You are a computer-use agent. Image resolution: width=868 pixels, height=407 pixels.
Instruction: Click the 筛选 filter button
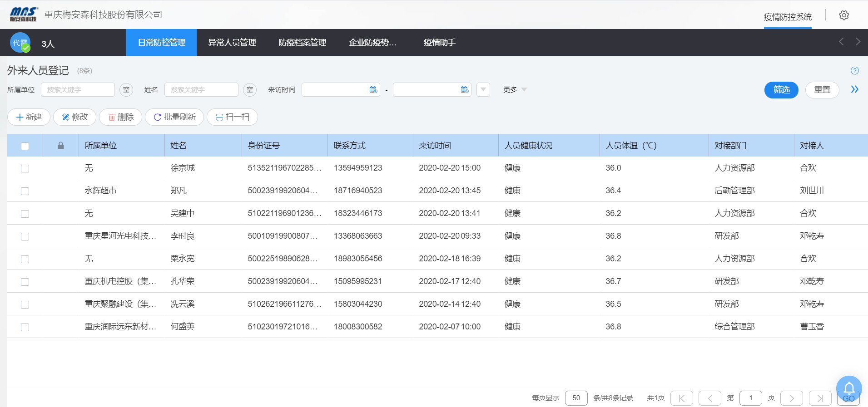(781, 90)
